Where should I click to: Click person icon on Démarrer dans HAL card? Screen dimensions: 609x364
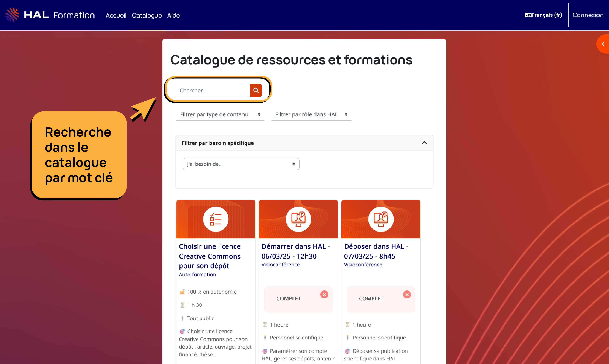click(x=265, y=338)
